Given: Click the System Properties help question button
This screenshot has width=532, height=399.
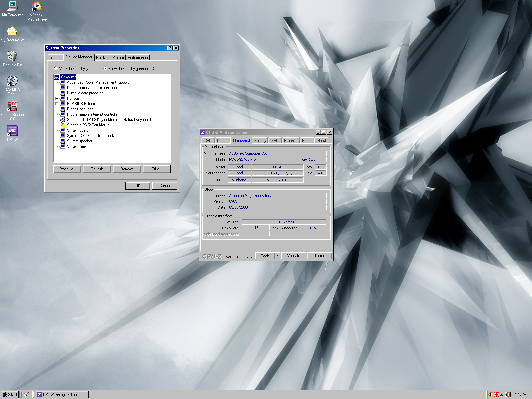Looking at the screenshot, I should (170, 48).
